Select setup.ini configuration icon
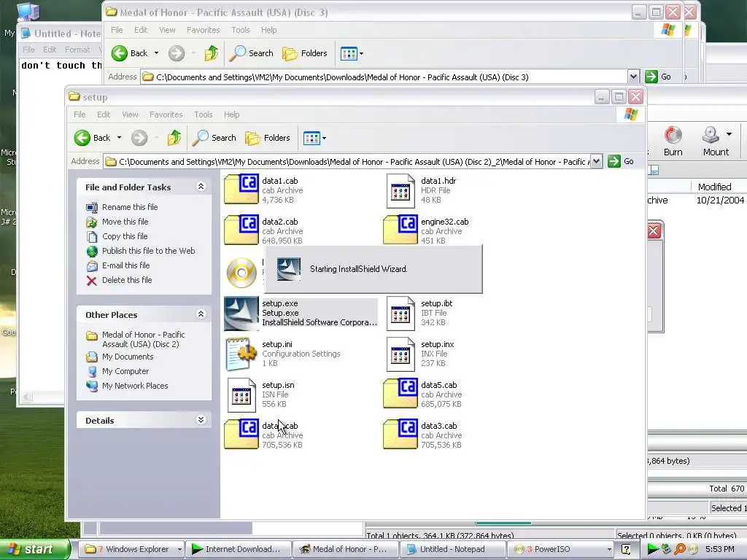 (241, 354)
